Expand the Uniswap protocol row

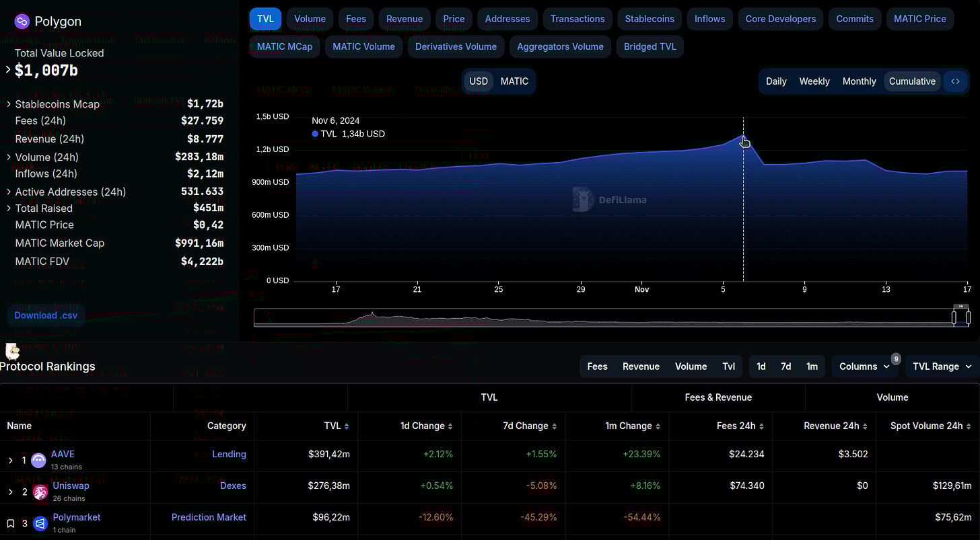point(11,492)
